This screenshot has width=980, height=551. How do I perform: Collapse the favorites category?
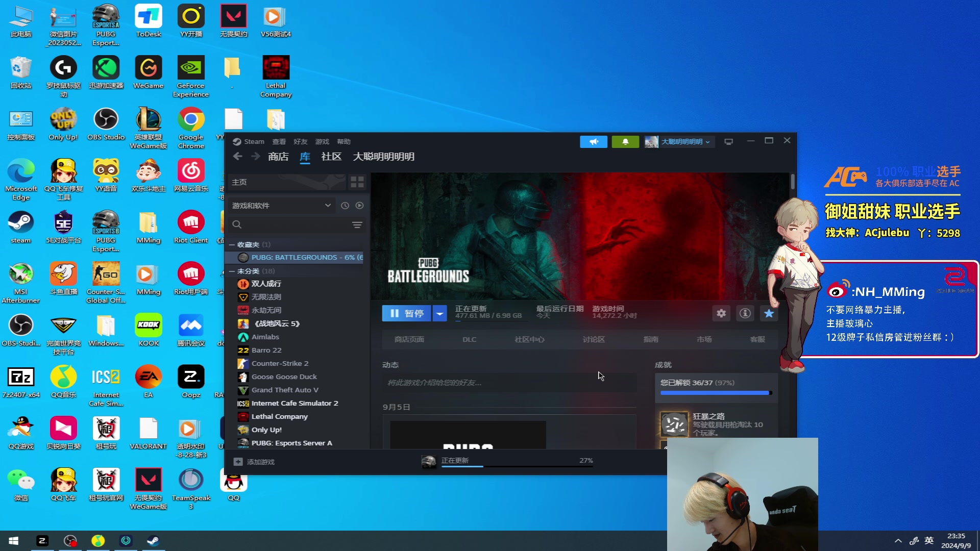(x=232, y=245)
